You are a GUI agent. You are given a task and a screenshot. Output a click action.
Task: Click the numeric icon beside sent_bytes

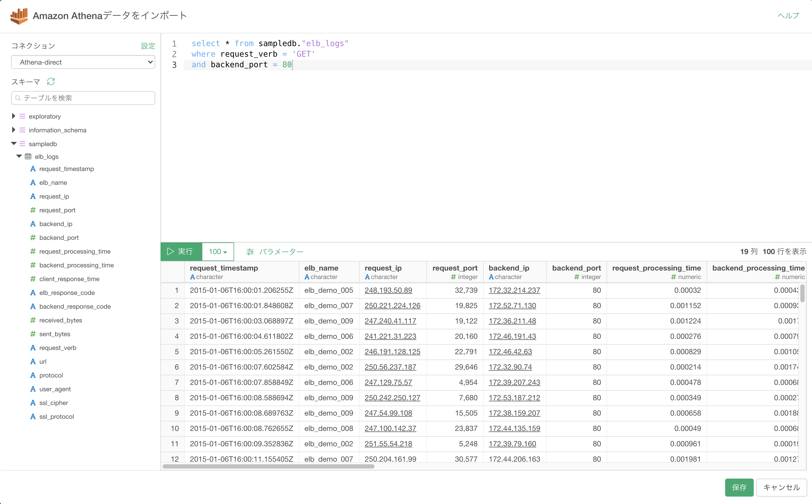click(33, 334)
